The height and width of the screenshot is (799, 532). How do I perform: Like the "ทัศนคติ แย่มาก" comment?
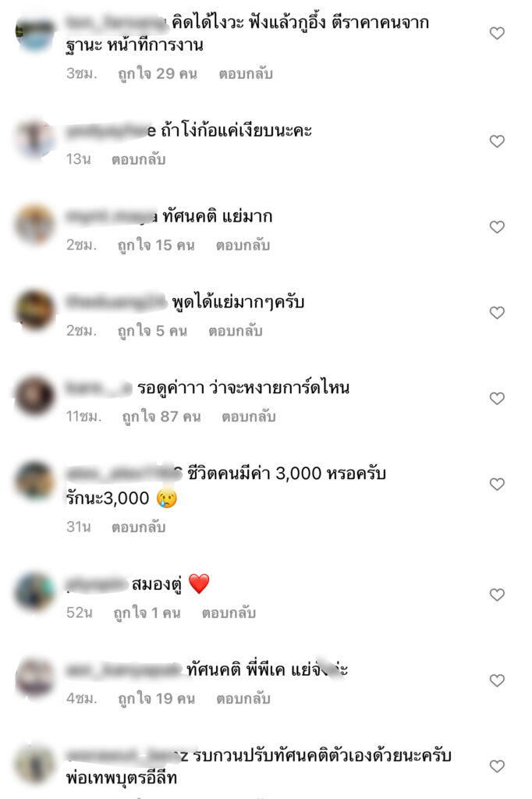pyautogui.click(x=497, y=227)
